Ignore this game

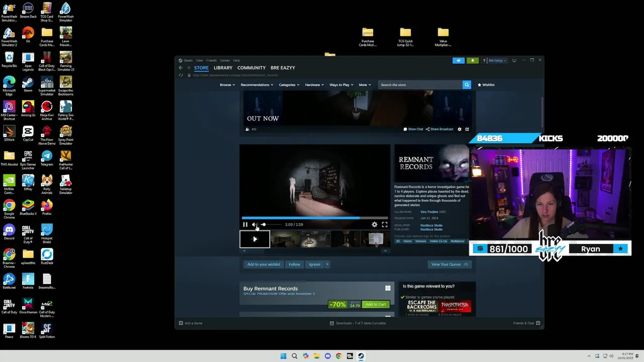coord(314,264)
